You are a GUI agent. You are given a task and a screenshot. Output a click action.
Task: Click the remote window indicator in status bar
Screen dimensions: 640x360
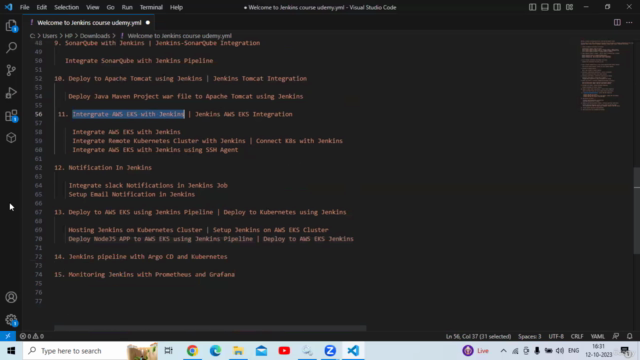(8, 336)
